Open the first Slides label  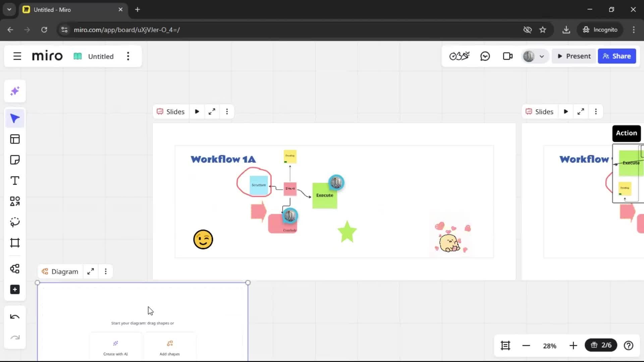[x=171, y=112]
